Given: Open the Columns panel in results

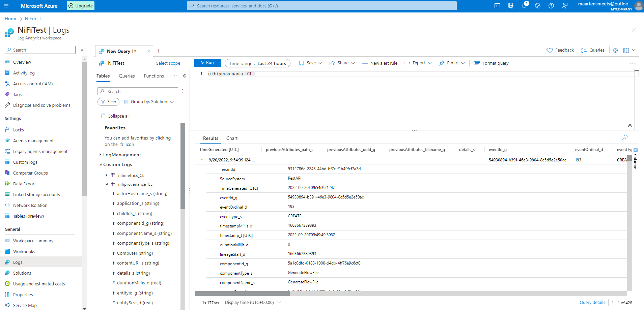Looking at the screenshot, I should tap(636, 158).
